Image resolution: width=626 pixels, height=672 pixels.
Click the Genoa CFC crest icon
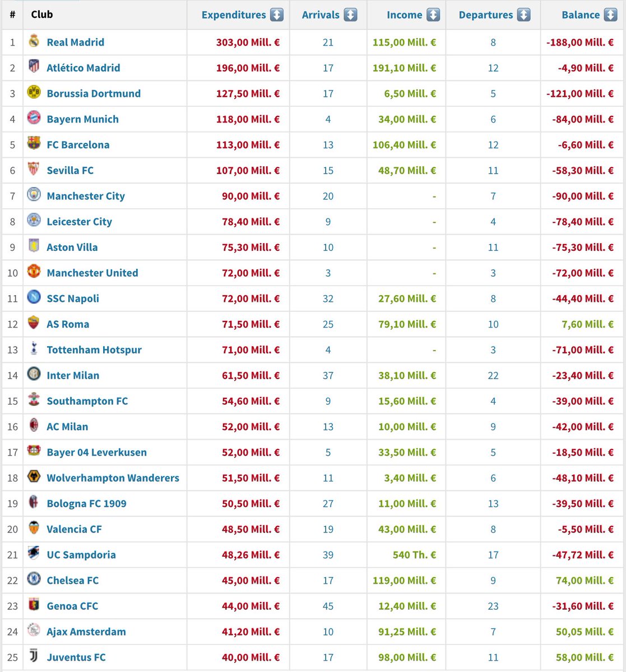(x=34, y=605)
